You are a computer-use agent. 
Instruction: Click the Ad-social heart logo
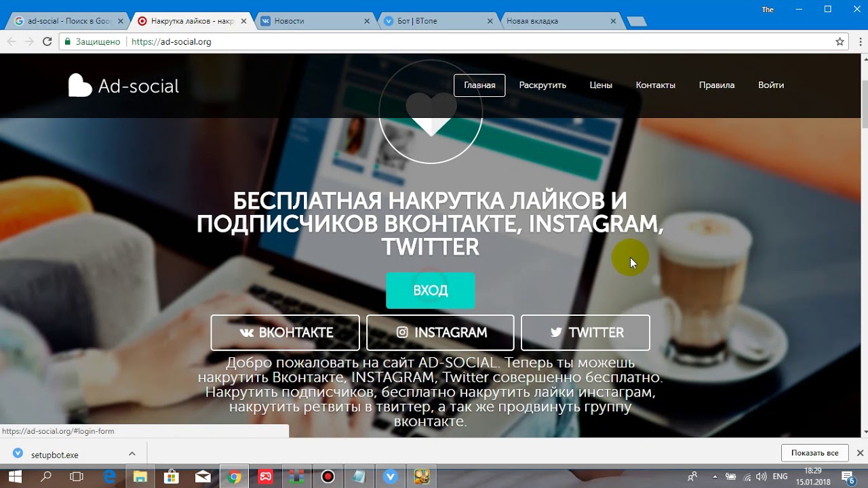(80, 85)
